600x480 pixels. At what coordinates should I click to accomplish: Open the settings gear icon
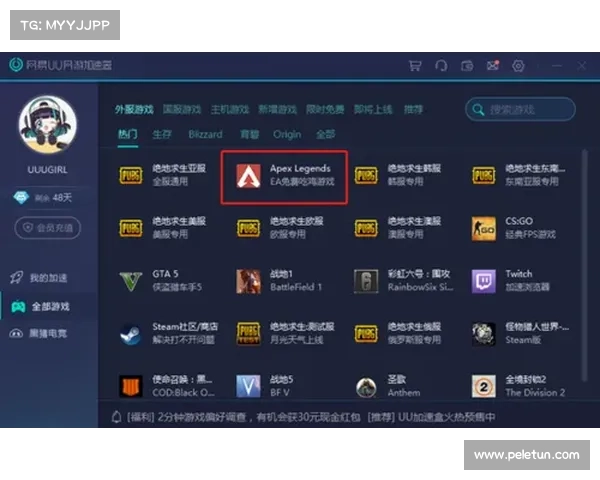(518, 66)
